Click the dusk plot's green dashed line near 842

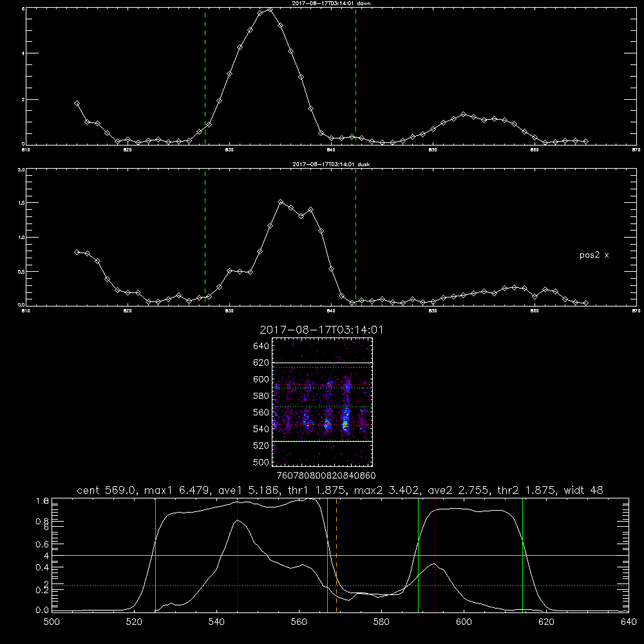click(355, 237)
